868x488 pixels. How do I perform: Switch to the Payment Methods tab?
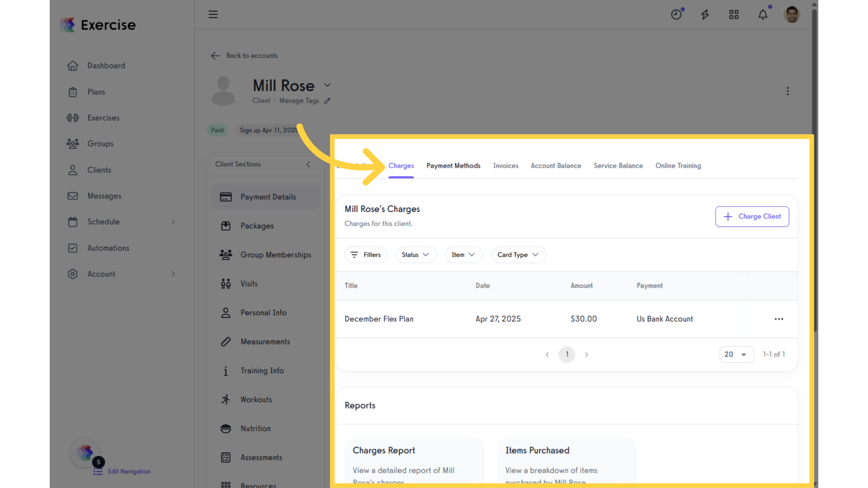tap(453, 166)
